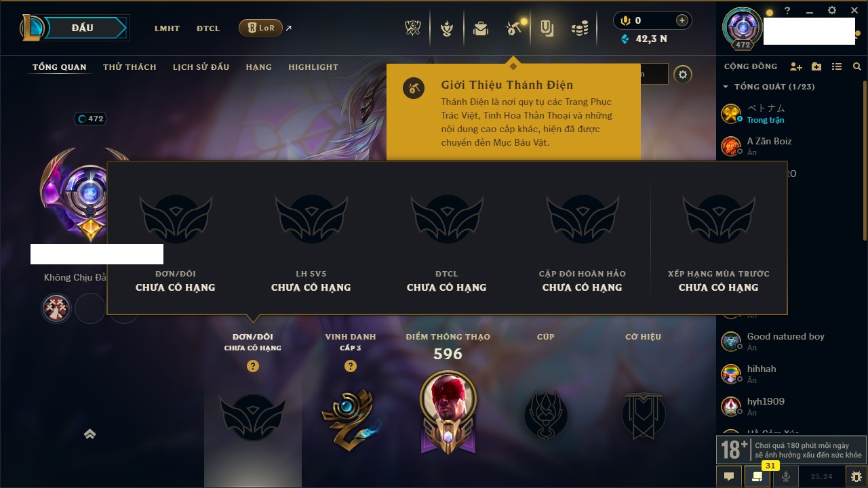Open the missions panel with 31 badge
The width and height of the screenshot is (868, 488).
(757, 476)
